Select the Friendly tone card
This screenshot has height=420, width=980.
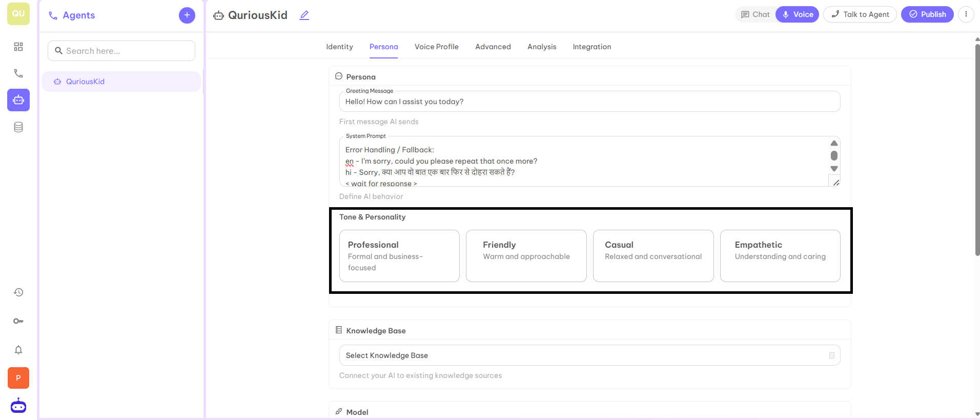pos(526,256)
